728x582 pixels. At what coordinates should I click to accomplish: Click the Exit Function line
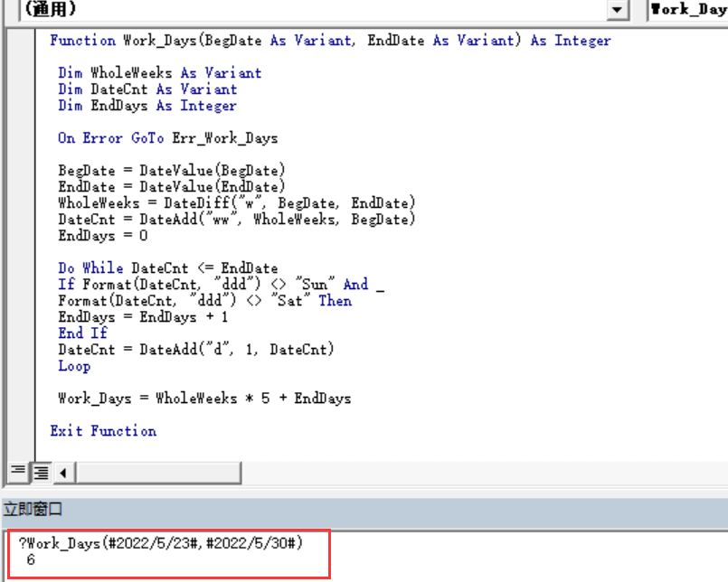[103, 431]
